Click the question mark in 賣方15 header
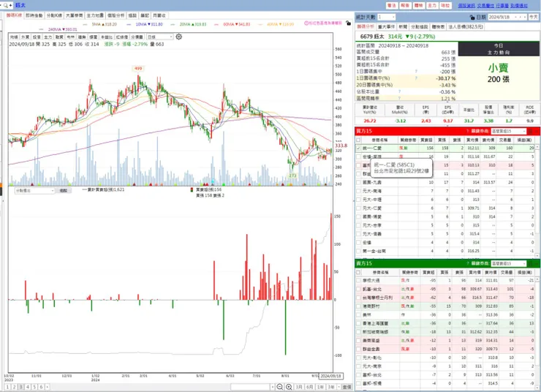 [467, 263]
